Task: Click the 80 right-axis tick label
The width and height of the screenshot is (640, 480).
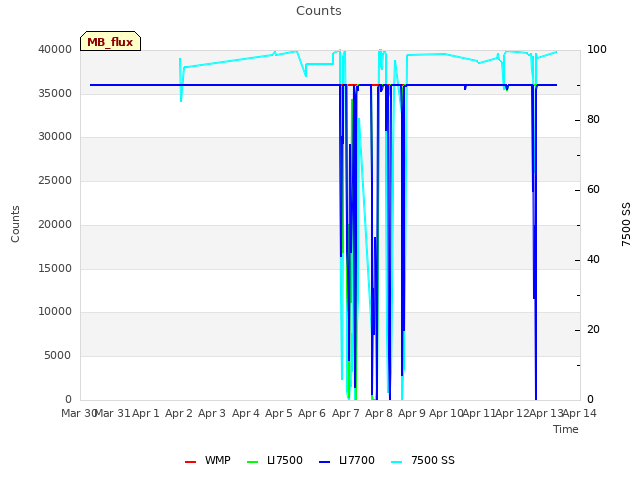Action: click(593, 120)
